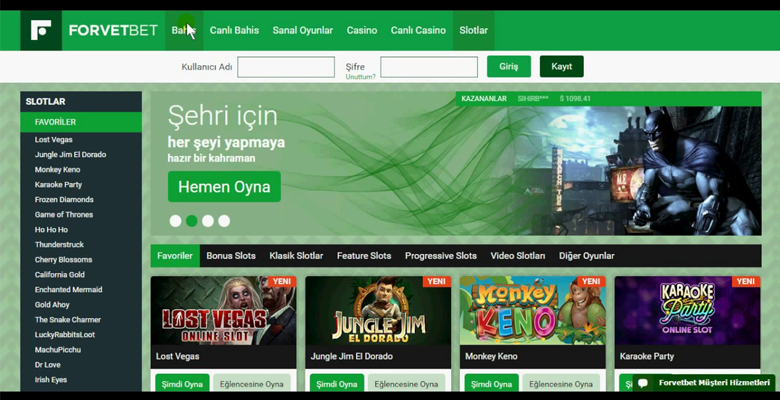
Task: Select Gold Ahoy in the sidebar
Action: pos(52,304)
